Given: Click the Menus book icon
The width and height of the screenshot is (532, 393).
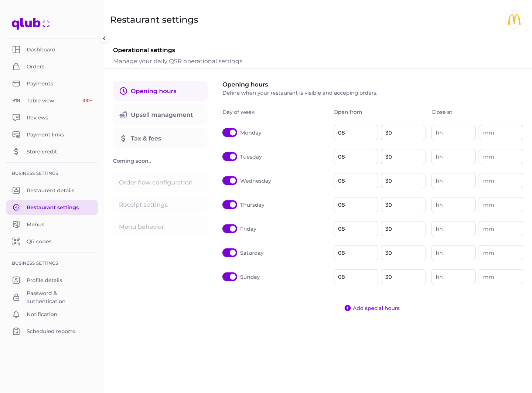Looking at the screenshot, I should click(x=16, y=224).
